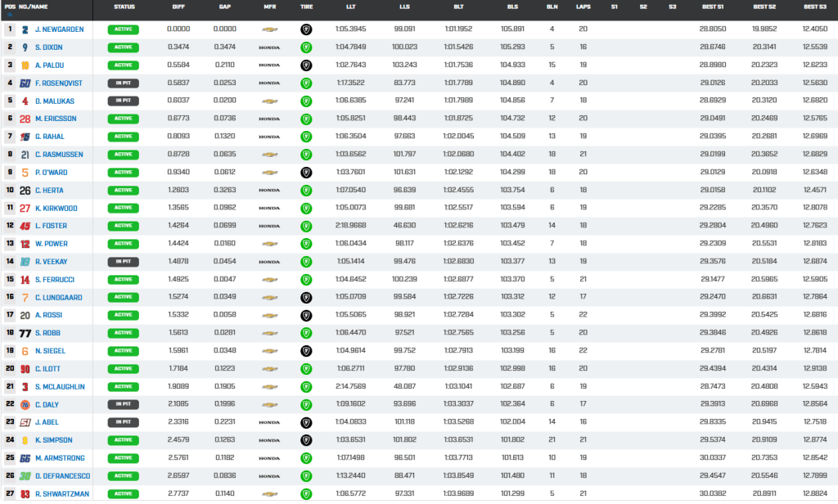The height and width of the screenshot is (504, 838).
Task: Open driver link J. Newgarden
Action: point(60,29)
